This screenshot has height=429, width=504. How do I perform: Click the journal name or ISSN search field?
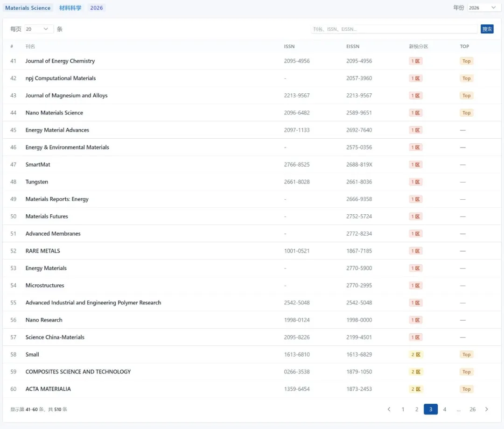coord(394,29)
